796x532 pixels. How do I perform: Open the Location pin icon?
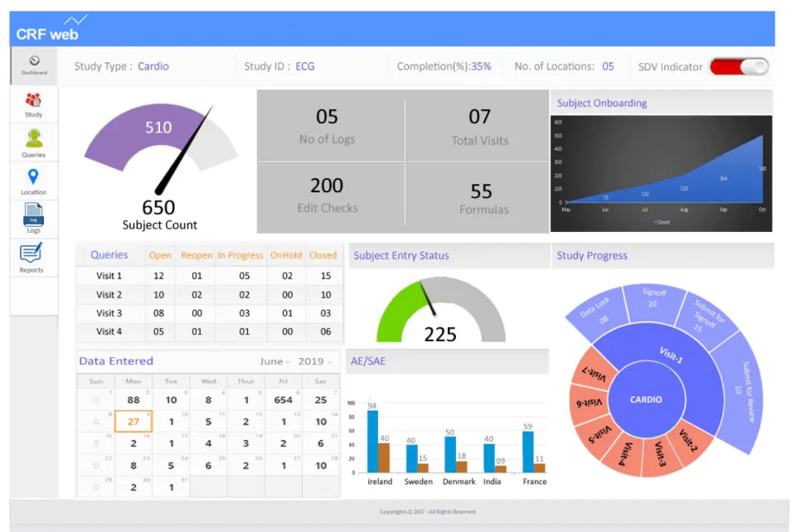pyautogui.click(x=33, y=181)
